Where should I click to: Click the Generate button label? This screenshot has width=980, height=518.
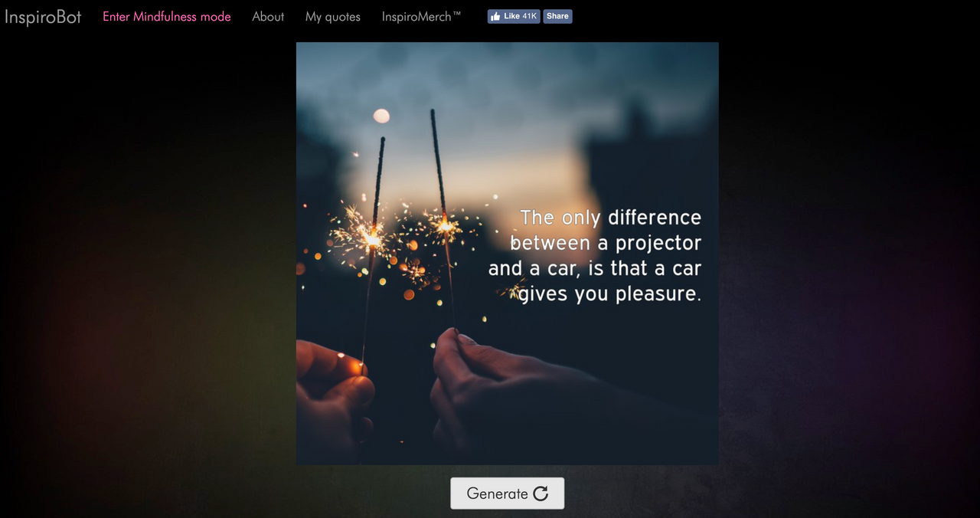click(498, 493)
